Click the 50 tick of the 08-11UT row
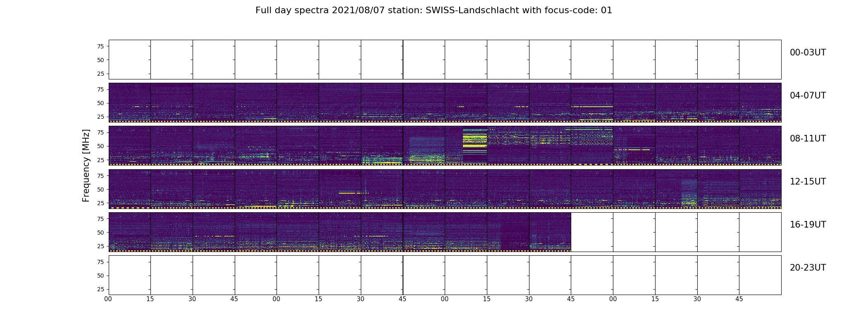 pyautogui.click(x=100, y=146)
